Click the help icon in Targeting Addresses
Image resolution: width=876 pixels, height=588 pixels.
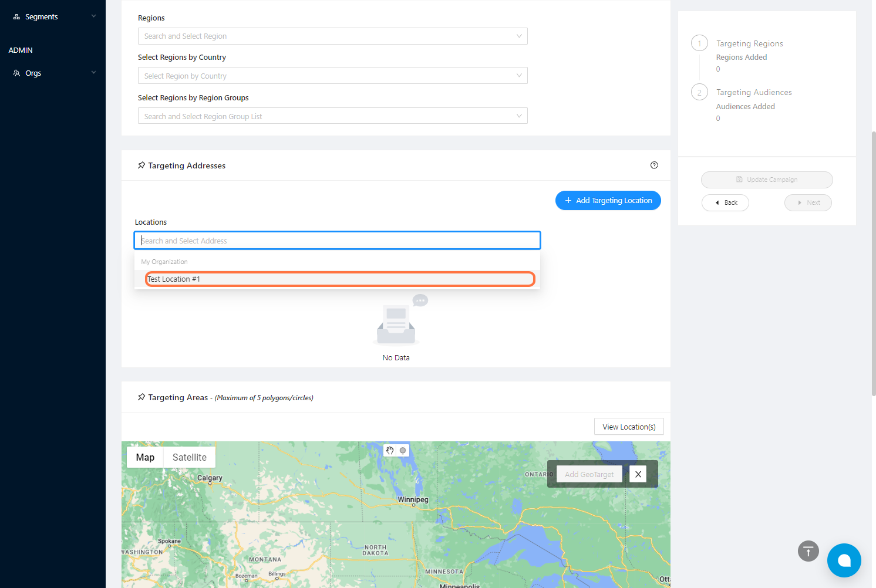pos(654,165)
